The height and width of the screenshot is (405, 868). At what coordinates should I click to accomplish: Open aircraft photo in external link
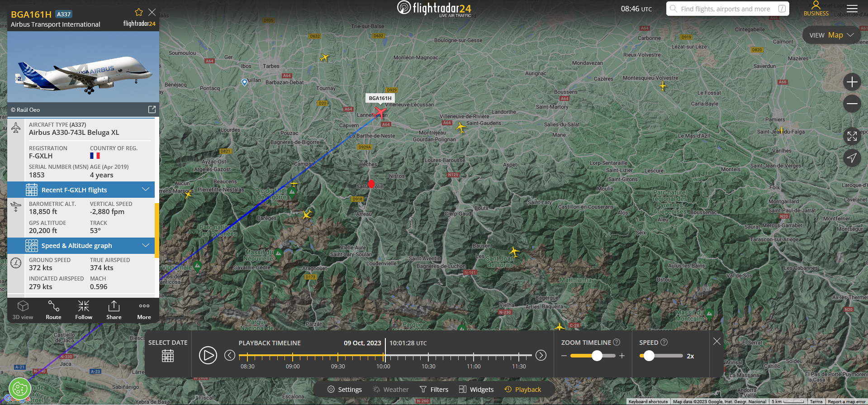coord(152,110)
